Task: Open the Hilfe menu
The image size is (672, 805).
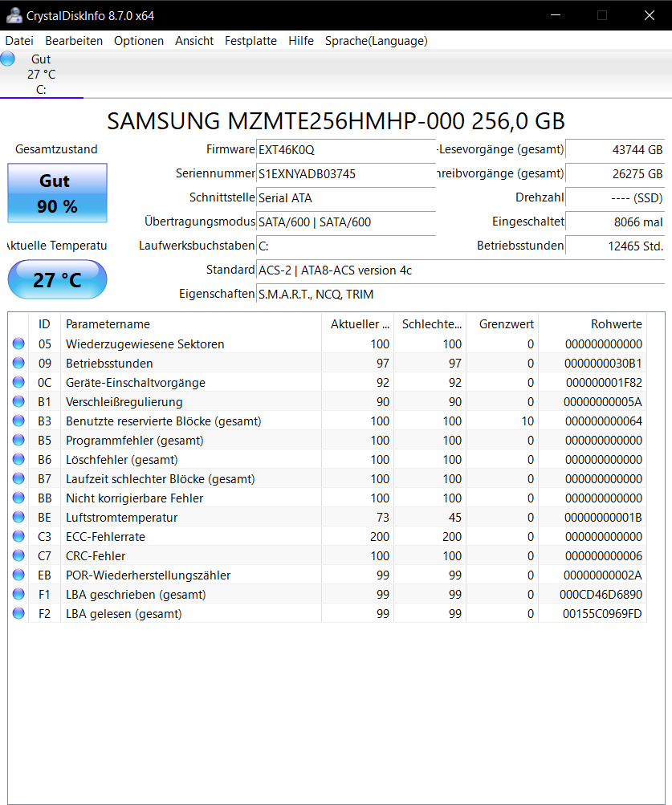Action: tap(301, 41)
